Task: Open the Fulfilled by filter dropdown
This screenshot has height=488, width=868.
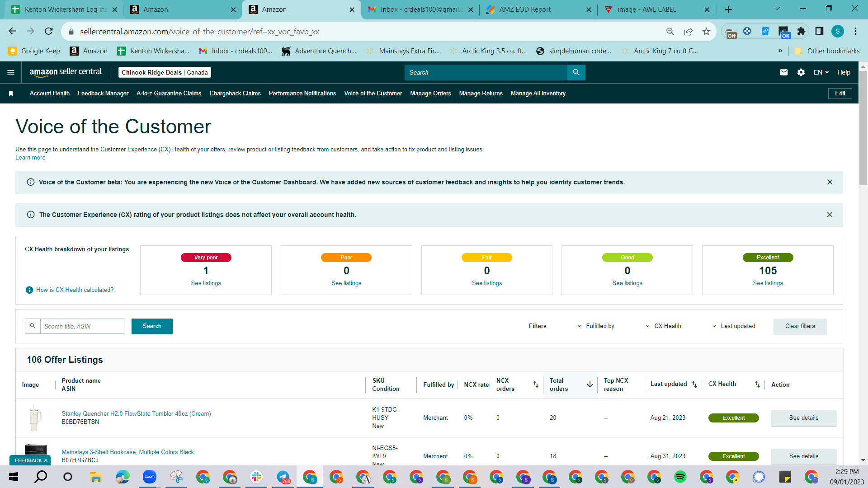Action: tap(595, 326)
